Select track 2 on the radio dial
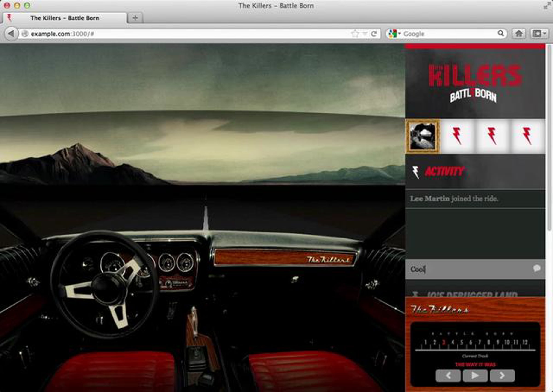The width and height of the screenshot is (553, 392). [435, 342]
